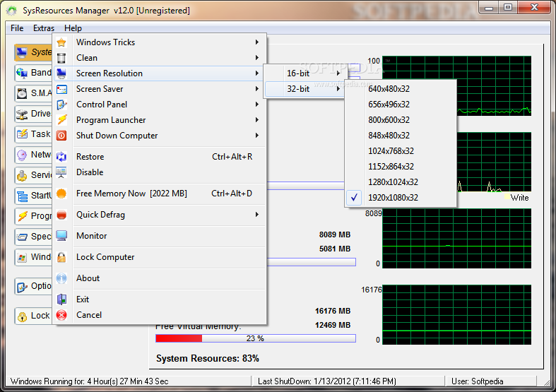Click the SysResources Manager title bar icon
Image resolution: width=556 pixels, height=392 pixels.
point(12,11)
